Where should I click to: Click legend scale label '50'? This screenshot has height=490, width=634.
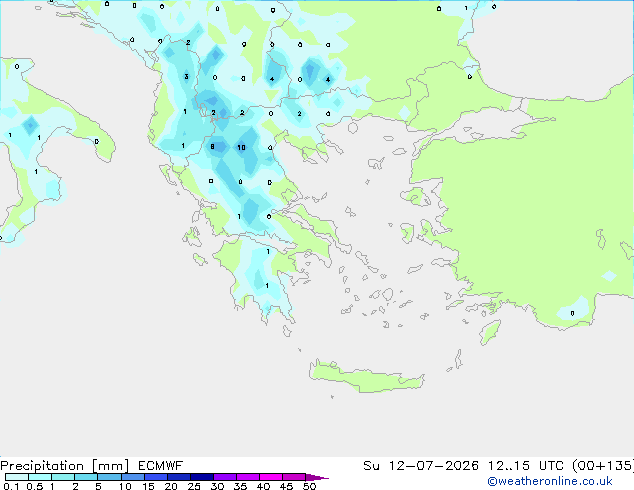tap(309, 486)
